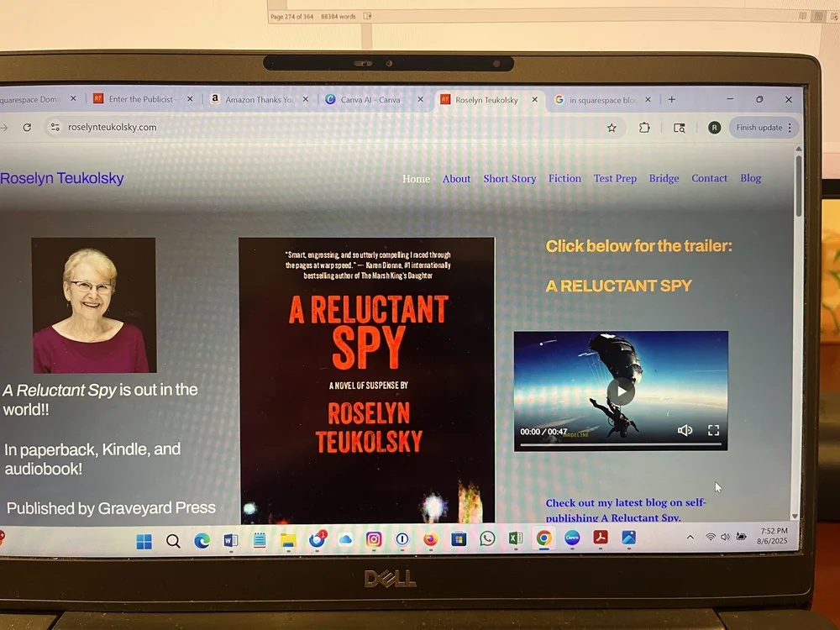
Task: Open Wi-Fi network settings in tray
Action: (711, 537)
